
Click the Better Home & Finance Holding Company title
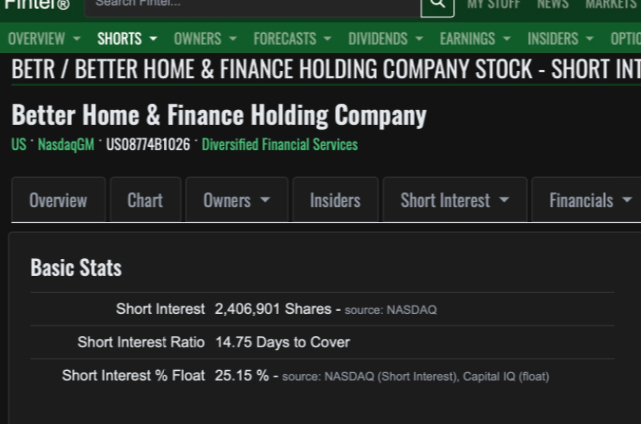coord(219,115)
